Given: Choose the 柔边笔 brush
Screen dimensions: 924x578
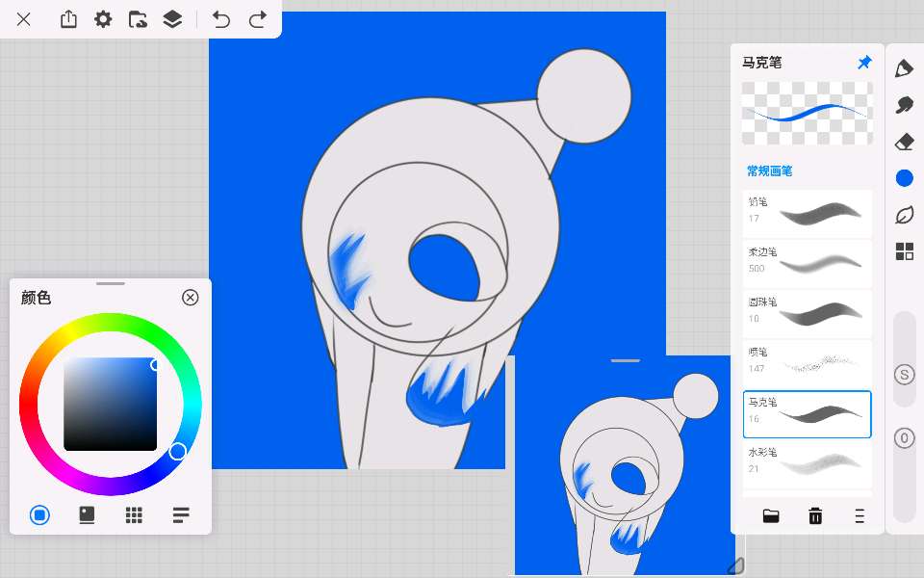Looking at the screenshot, I should tap(807, 263).
